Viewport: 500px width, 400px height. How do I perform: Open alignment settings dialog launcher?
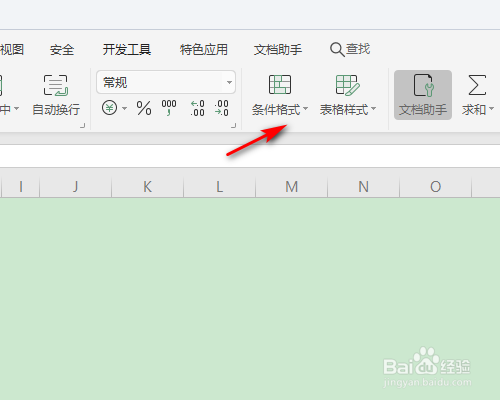(x=82, y=126)
